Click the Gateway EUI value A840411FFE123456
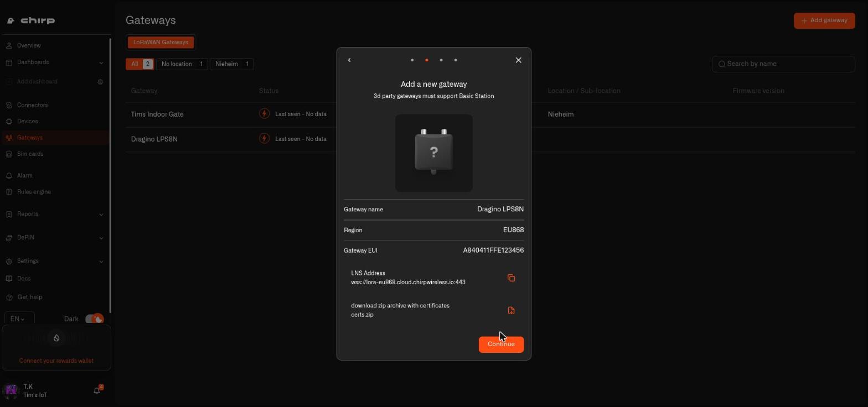 [x=493, y=251]
